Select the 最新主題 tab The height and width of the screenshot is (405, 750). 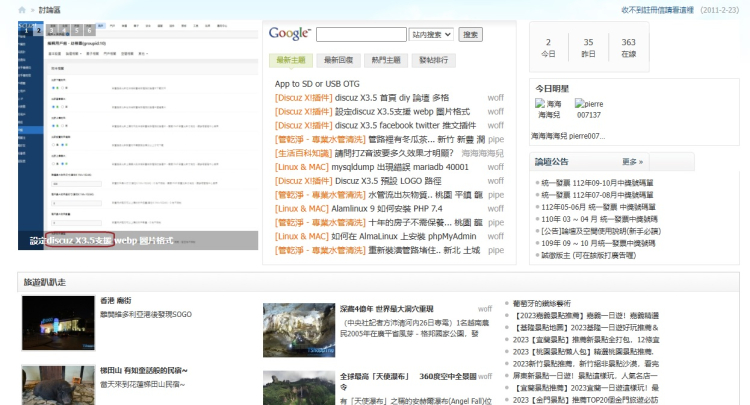pyautogui.click(x=291, y=60)
